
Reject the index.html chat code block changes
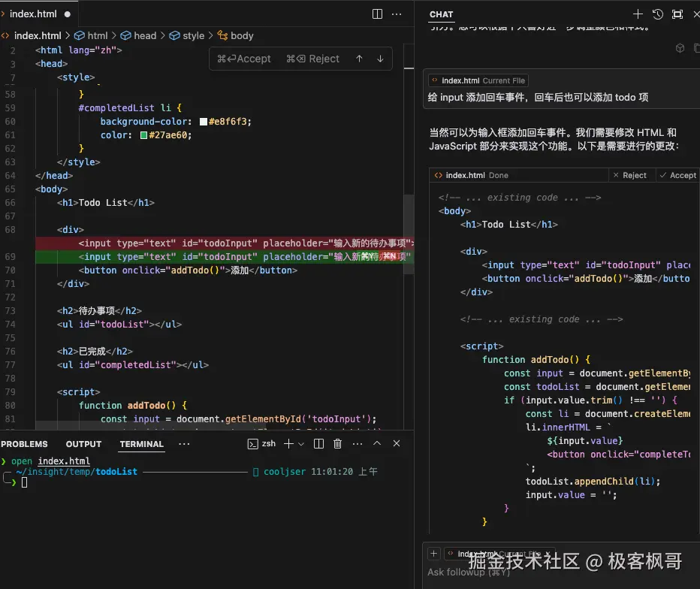(x=630, y=175)
